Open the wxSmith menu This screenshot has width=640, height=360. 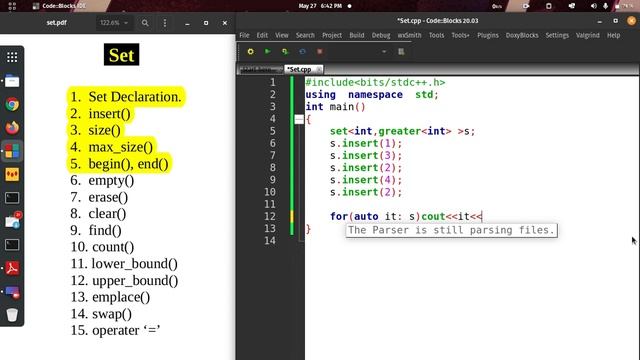(409, 35)
